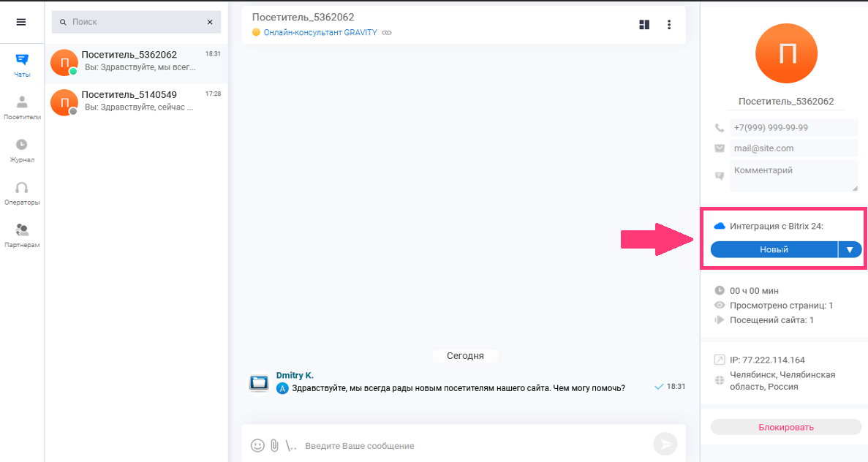Open the Операторы section
This screenshot has height=462, width=868.
click(x=22, y=193)
